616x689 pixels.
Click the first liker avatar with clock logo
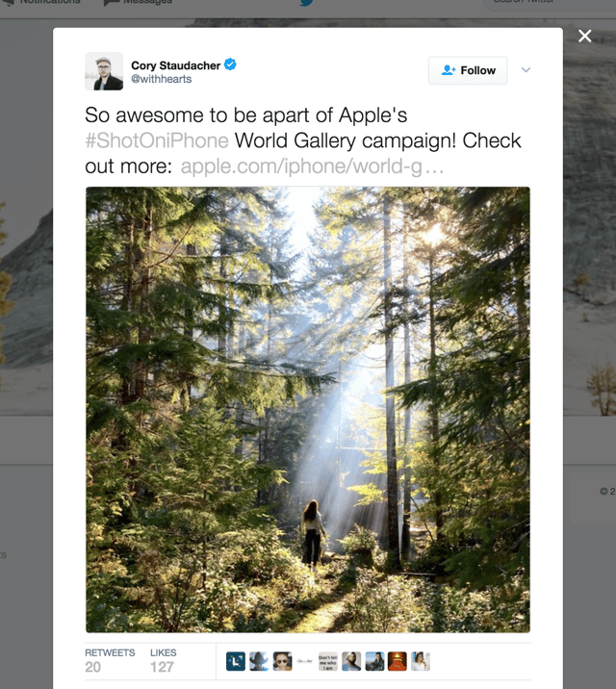coord(236,661)
